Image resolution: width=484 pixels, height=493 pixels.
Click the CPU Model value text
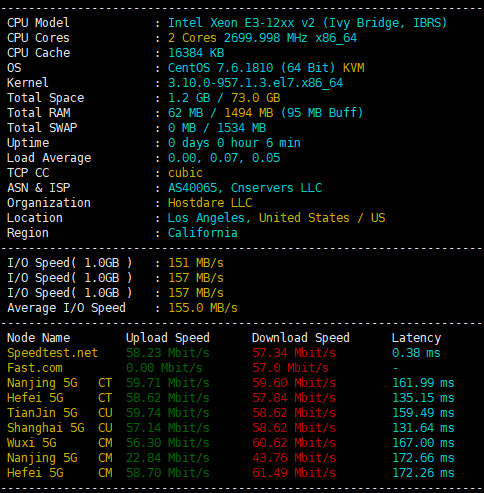pos(307,23)
